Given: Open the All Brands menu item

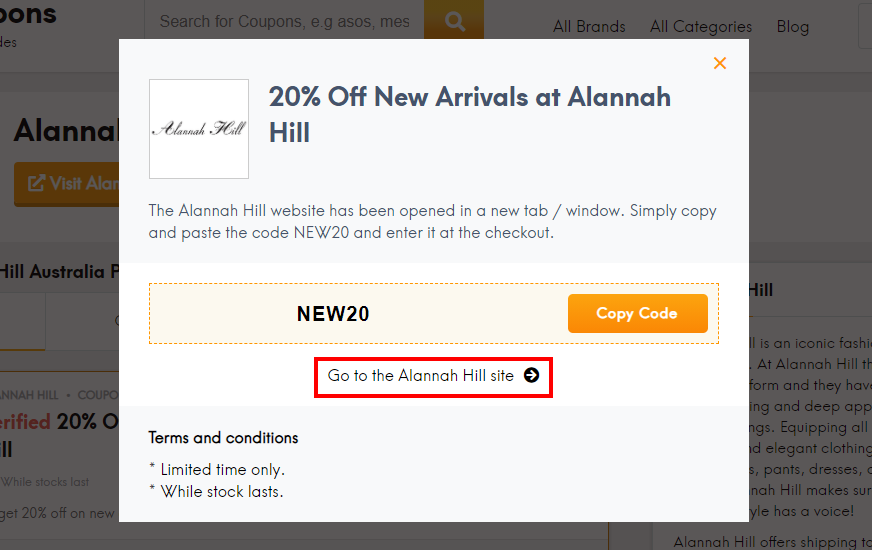Looking at the screenshot, I should tap(589, 27).
